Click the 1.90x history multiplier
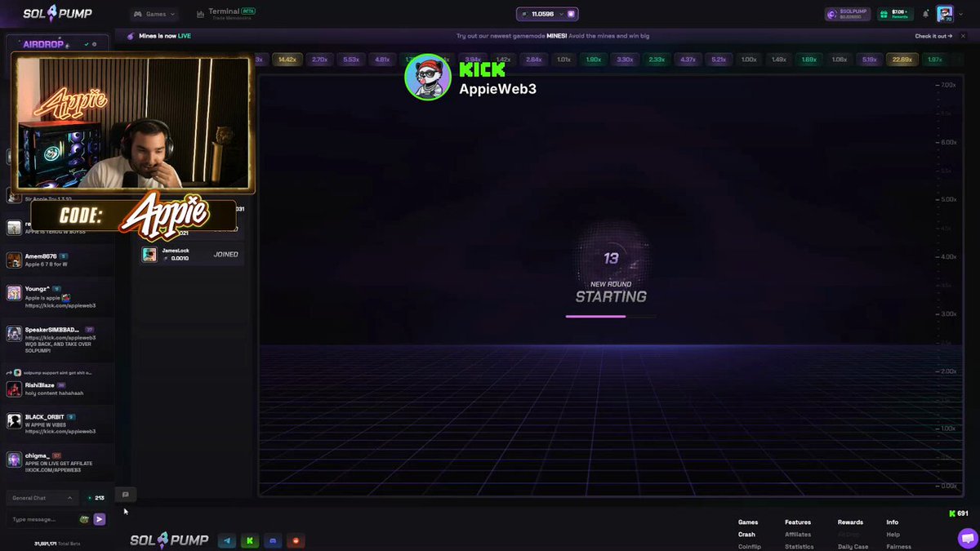Viewport: 980px width, 551px height. pos(594,60)
